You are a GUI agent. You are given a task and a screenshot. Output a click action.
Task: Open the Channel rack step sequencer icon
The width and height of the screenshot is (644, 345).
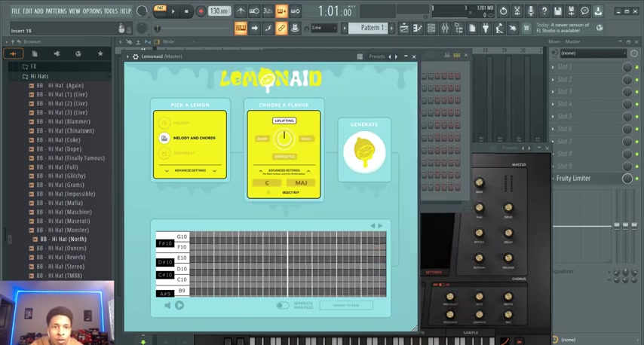pyautogui.click(x=431, y=28)
